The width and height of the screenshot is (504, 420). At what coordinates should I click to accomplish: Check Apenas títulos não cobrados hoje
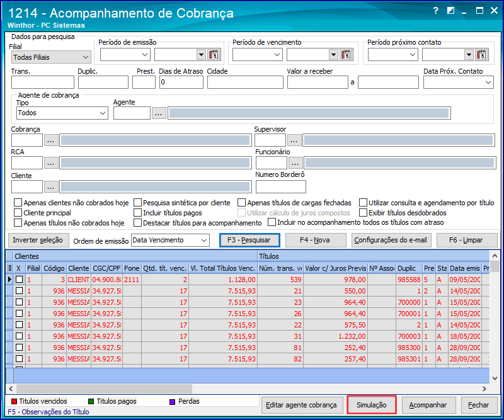(18, 223)
